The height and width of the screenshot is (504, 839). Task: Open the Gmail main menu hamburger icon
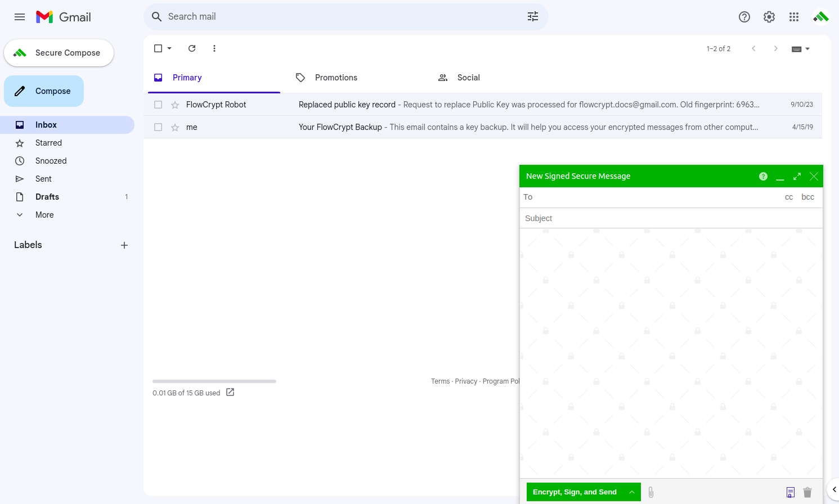20,17
